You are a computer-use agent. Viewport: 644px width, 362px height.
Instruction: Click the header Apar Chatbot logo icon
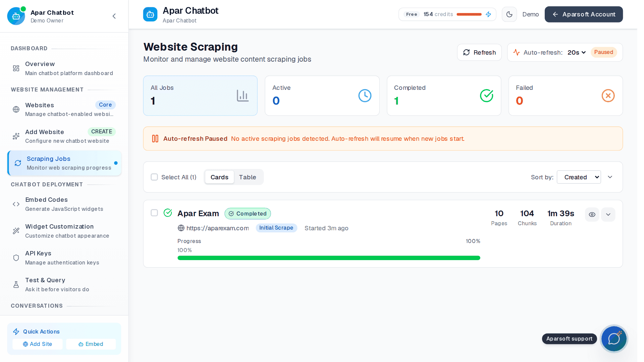150,14
